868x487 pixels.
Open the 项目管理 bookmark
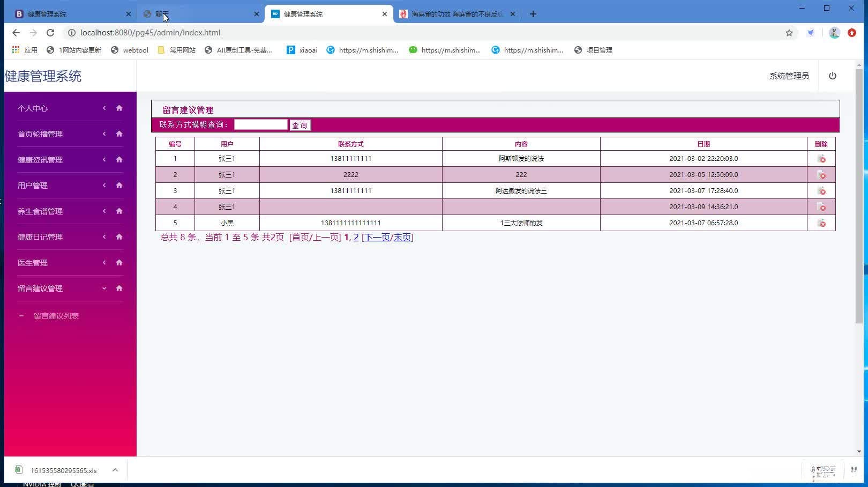tap(593, 50)
